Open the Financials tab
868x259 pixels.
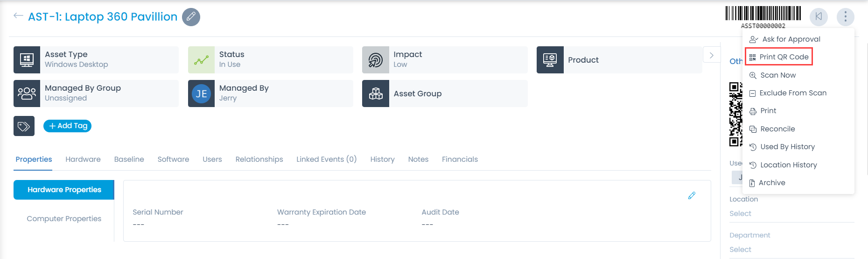460,159
